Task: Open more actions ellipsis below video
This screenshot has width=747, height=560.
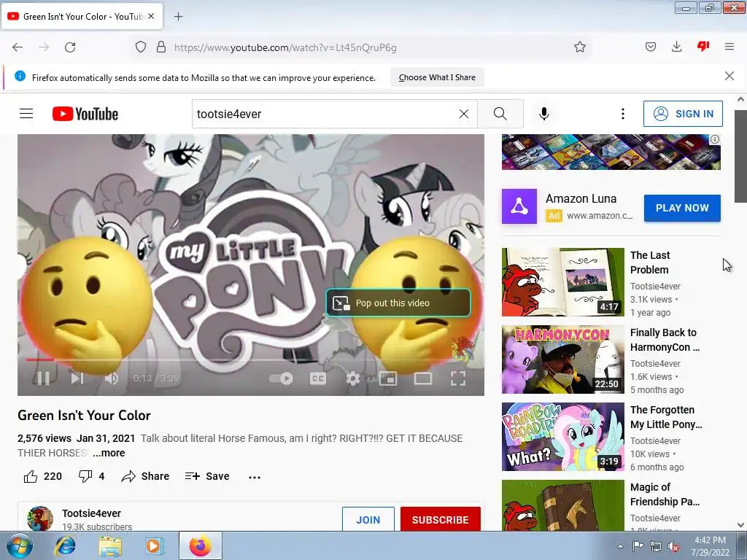Action: [255, 477]
